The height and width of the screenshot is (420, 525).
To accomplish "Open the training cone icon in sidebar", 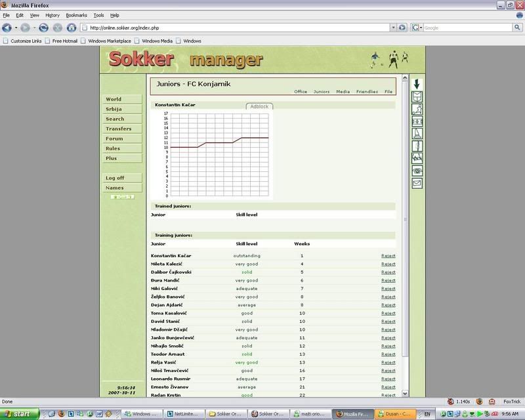I will click(417, 134).
